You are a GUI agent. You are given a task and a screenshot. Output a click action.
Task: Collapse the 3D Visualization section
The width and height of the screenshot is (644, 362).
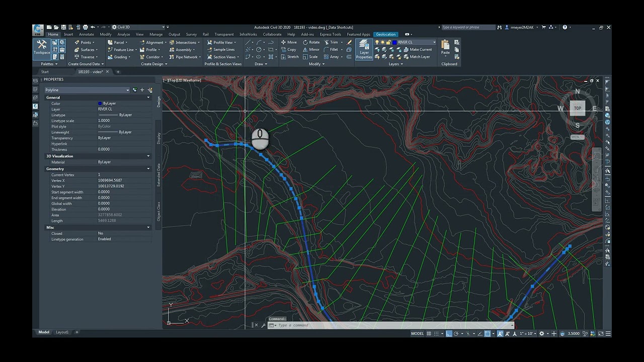148,156
